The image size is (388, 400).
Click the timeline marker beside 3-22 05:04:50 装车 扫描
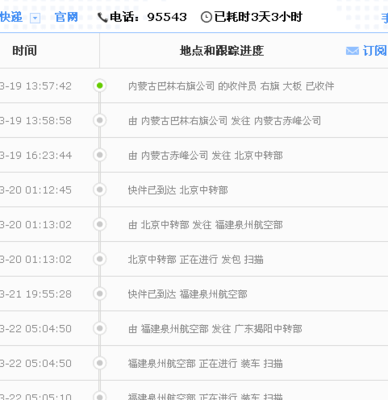pyautogui.click(x=100, y=363)
